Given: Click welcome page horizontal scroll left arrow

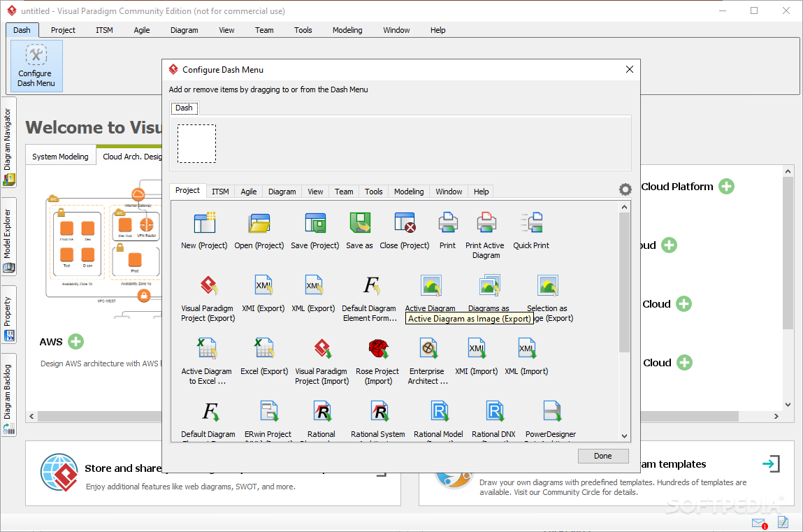Looking at the screenshot, I should [31, 416].
